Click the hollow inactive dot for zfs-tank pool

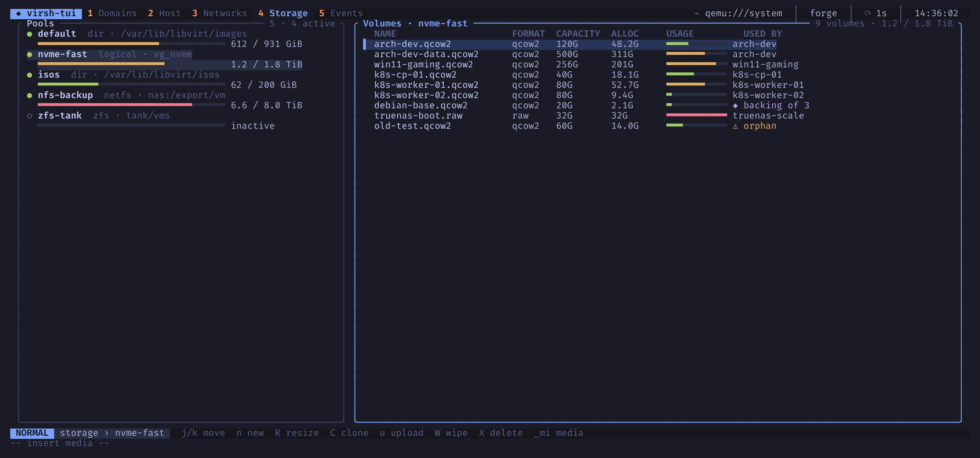coord(29,116)
